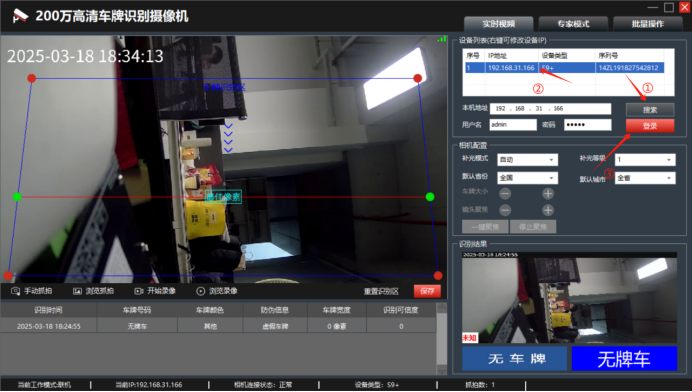Switch to the 专家模式 tab
Image resolution: width=692 pixels, height=392 pixels.
tap(573, 24)
